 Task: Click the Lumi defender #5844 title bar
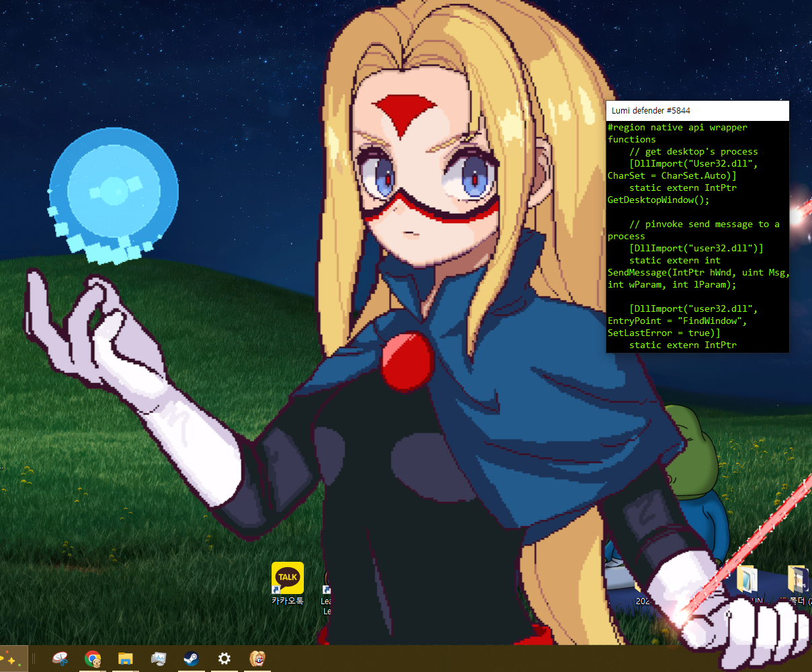tap(697, 111)
